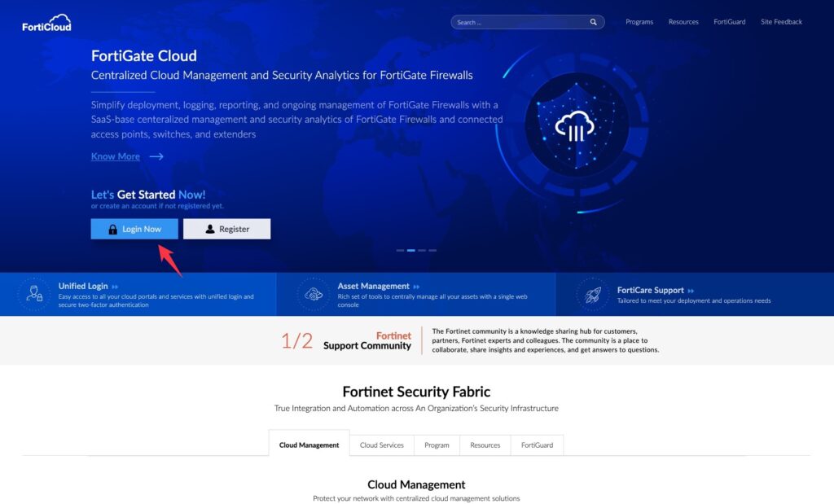Click the Fortinet Support Community heading
The height and width of the screenshot is (504, 834).
[x=367, y=341]
